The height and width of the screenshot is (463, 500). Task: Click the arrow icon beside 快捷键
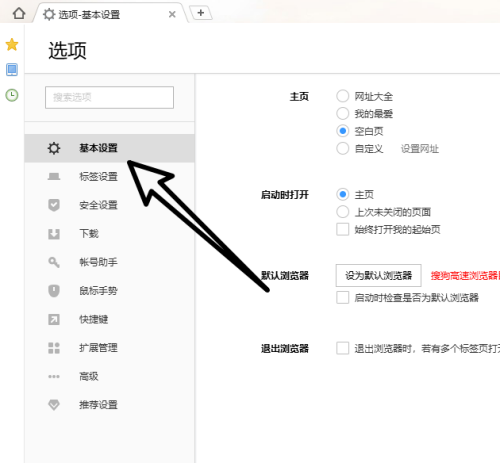(x=54, y=319)
